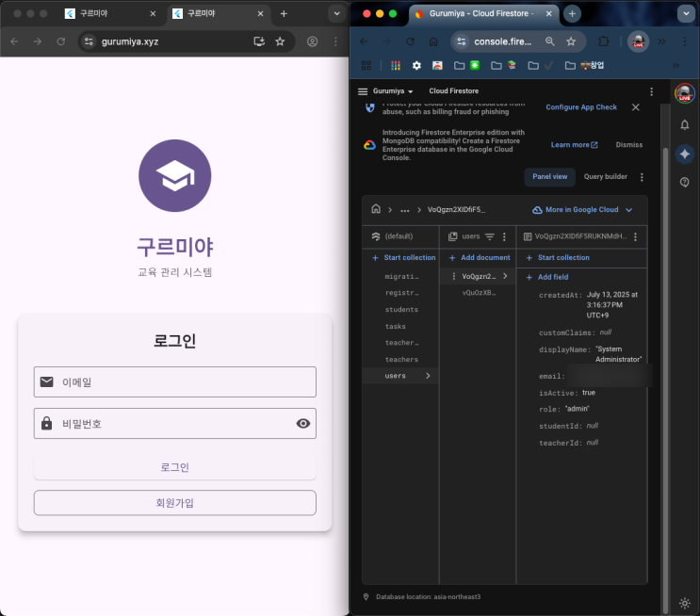Click Start collection in the document panel

pos(558,257)
